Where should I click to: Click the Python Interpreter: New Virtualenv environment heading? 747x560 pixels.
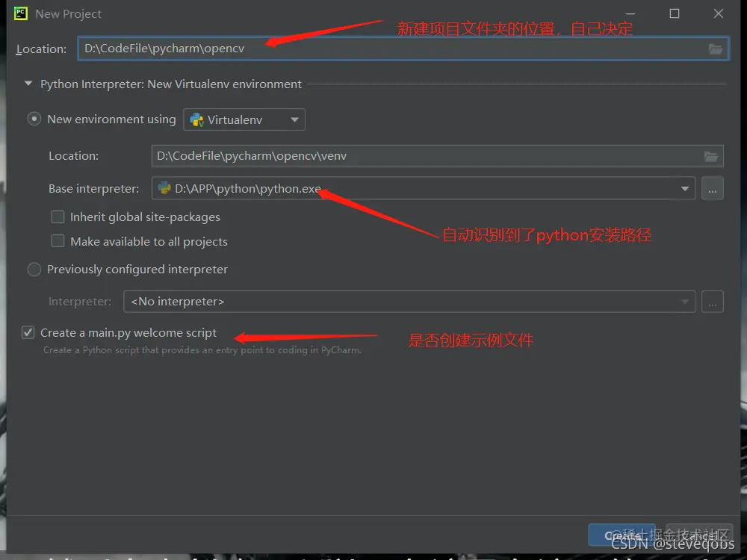(170, 84)
